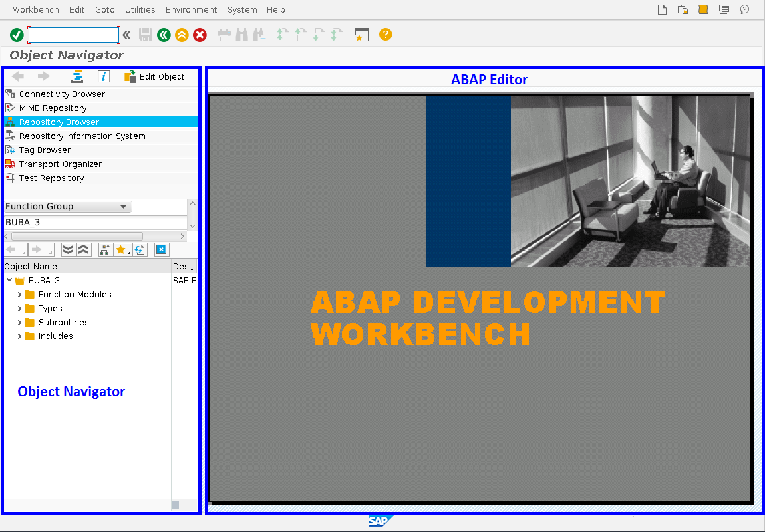Expand the Types folder
This screenshot has width=765, height=532.
19,308
